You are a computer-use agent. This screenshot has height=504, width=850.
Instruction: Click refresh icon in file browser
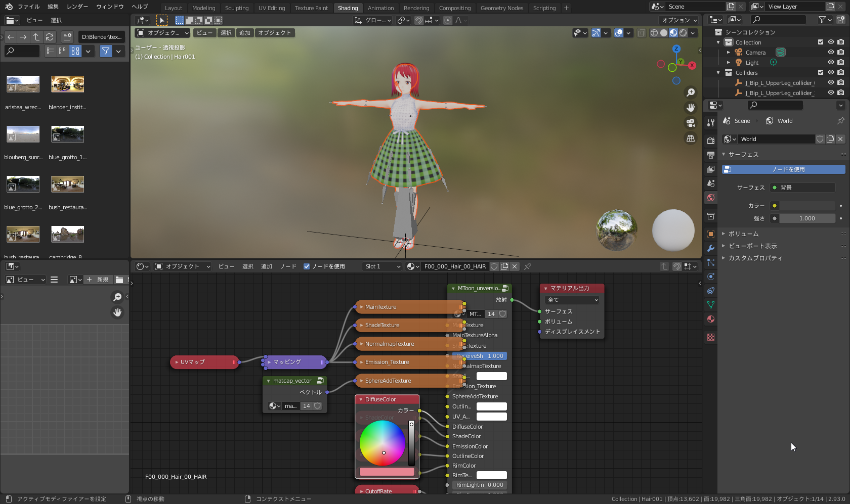coord(50,37)
